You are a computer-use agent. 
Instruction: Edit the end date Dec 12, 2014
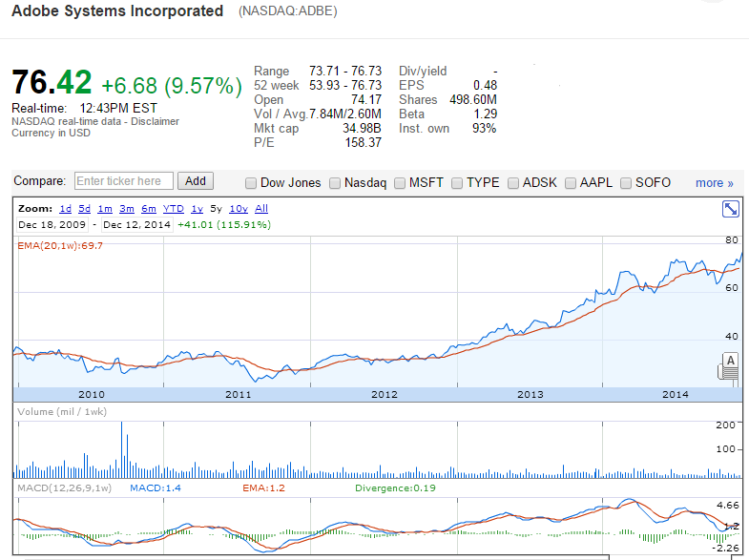pos(136,224)
